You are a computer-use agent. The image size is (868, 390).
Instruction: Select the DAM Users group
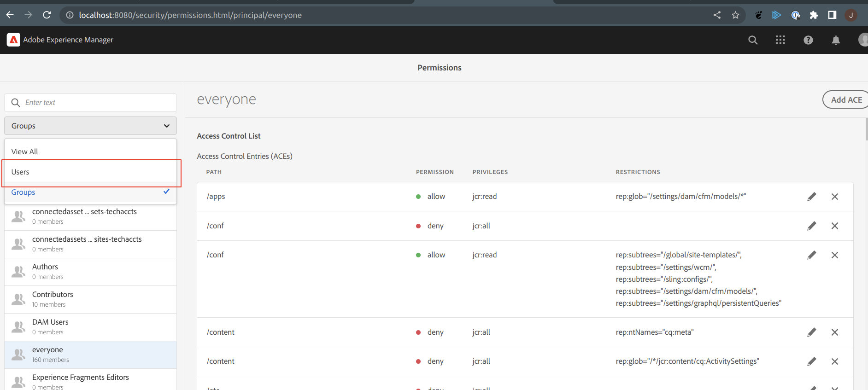(91, 327)
